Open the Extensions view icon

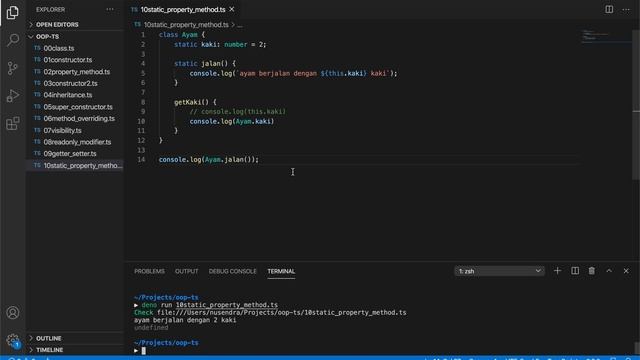click(x=13, y=123)
